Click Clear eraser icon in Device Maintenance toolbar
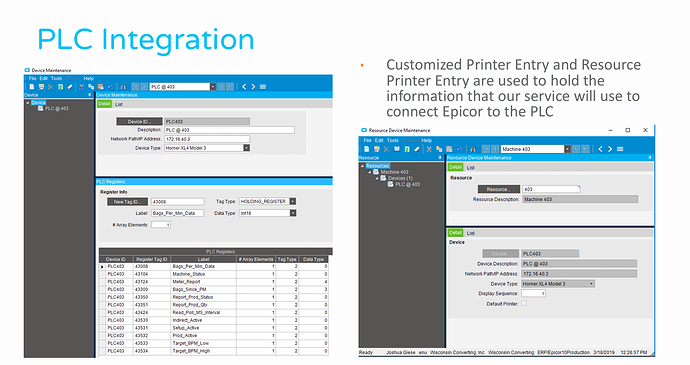690x365 pixels. pyautogui.click(x=70, y=87)
